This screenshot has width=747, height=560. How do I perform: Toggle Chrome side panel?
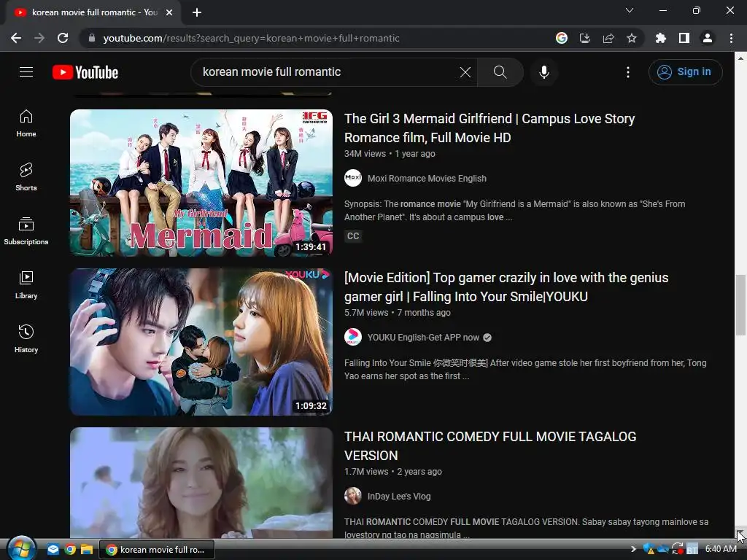click(684, 38)
